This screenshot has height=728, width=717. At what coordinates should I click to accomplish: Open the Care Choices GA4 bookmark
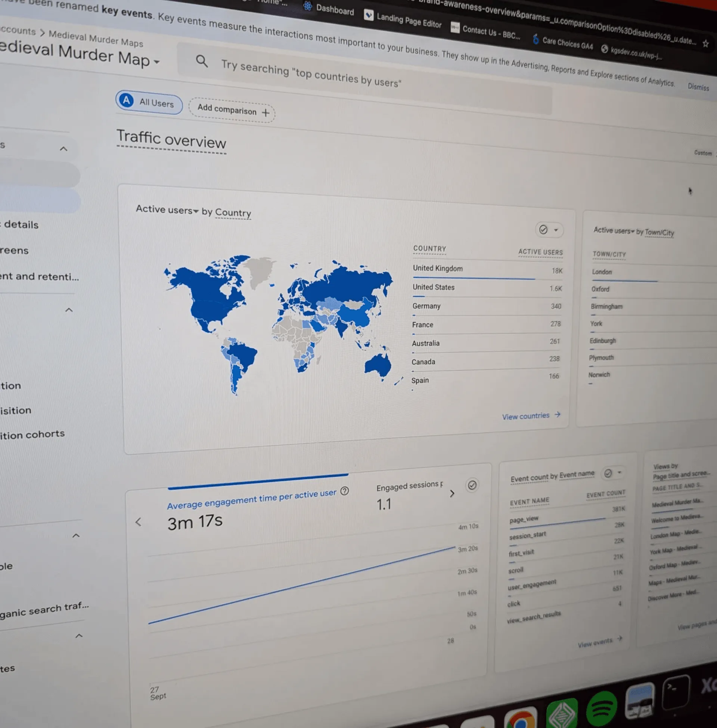point(563,42)
